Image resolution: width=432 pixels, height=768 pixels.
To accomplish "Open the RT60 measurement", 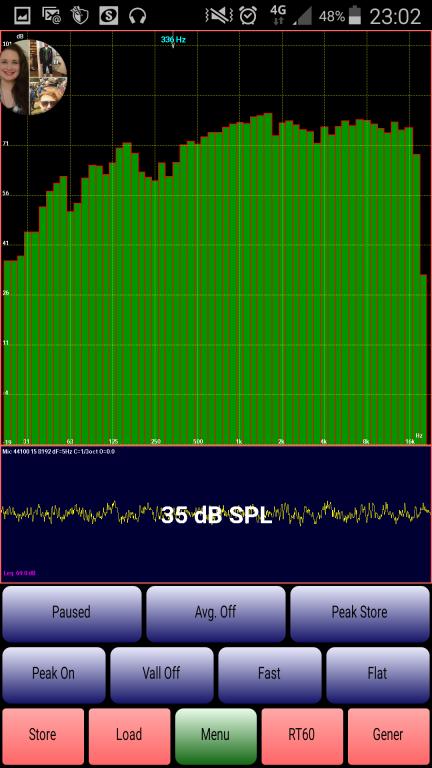I will pyautogui.click(x=302, y=736).
